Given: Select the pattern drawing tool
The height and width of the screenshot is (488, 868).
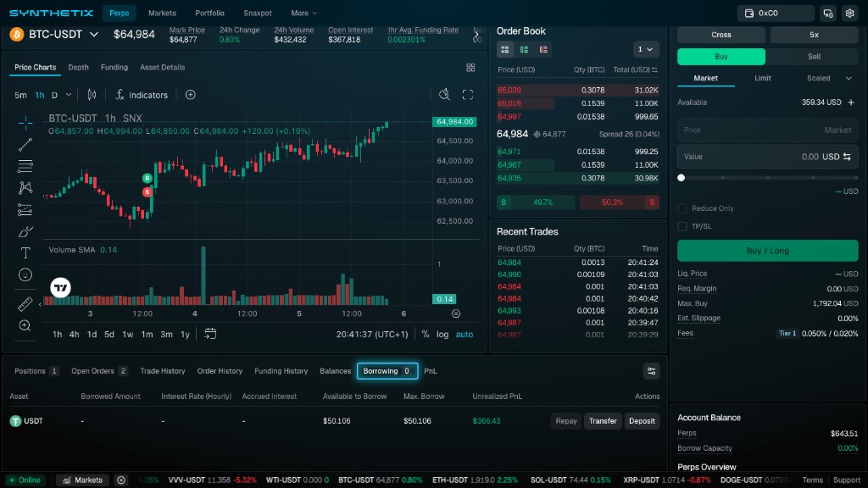Looking at the screenshot, I should point(25,187).
